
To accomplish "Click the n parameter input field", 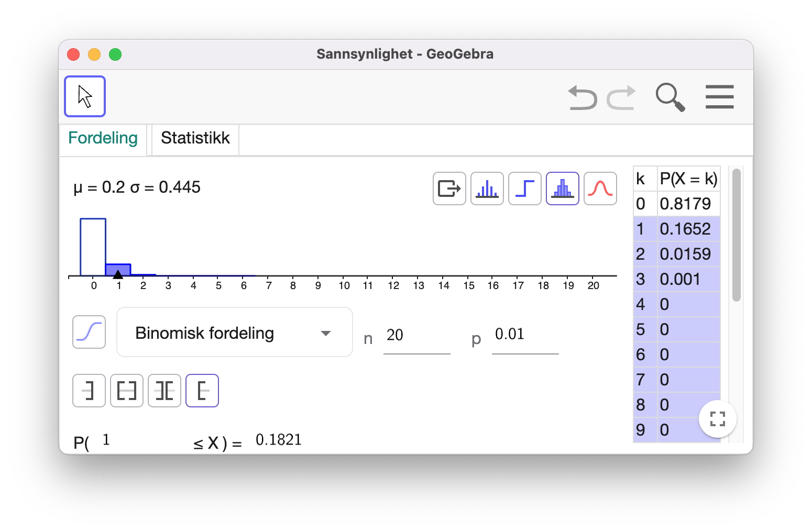I will point(416,336).
